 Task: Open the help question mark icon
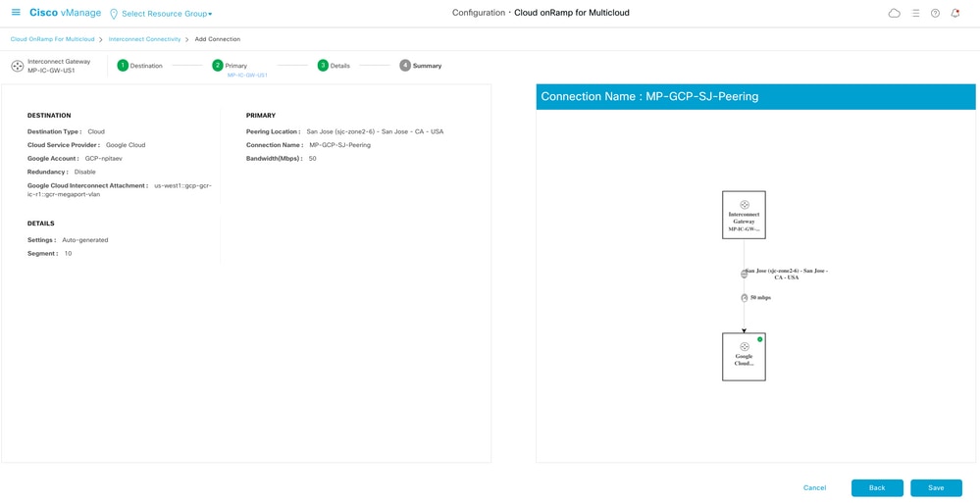coord(935,13)
